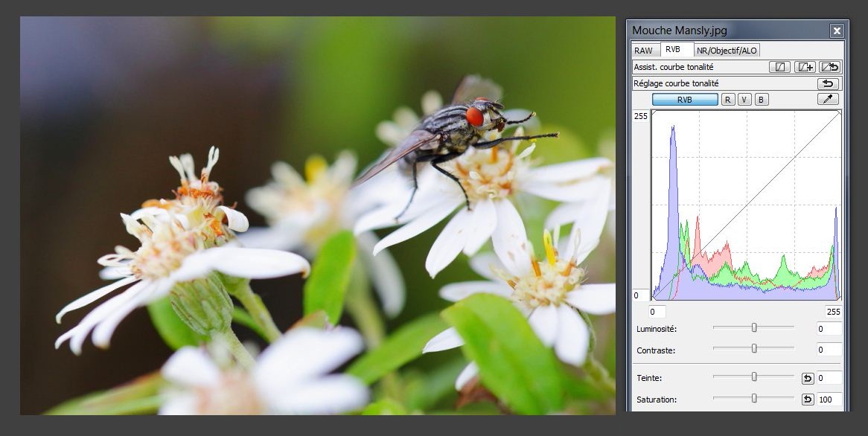Viewport: 868px width, 436px height.
Task: Click the curve output minimum field 0
Action: (640, 295)
